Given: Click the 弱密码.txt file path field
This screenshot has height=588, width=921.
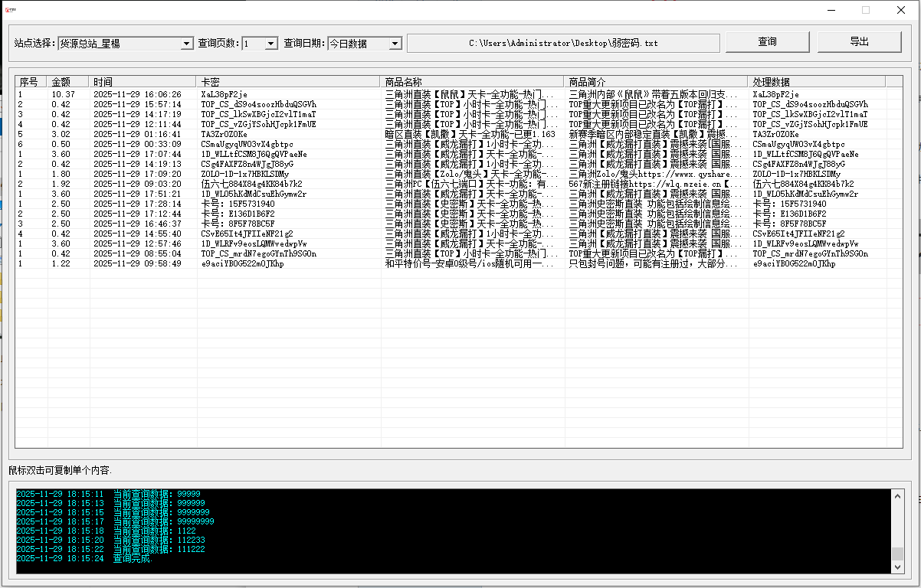Looking at the screenshot, I should [x=563, y=44].
